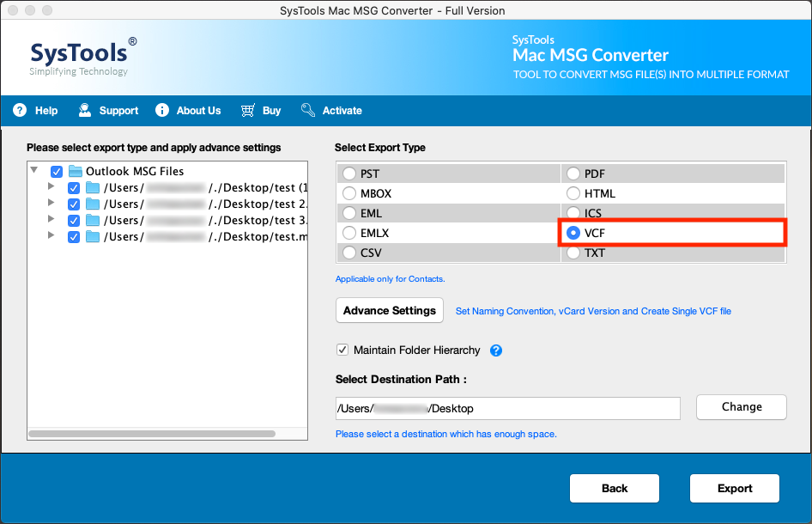Select the Outlook MSG Files tree label
812x524 pixels.
(x=135, y=171)
